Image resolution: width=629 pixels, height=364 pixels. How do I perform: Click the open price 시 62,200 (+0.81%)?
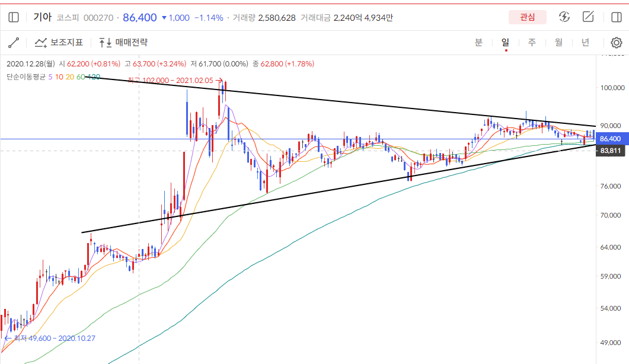point(90,64)
